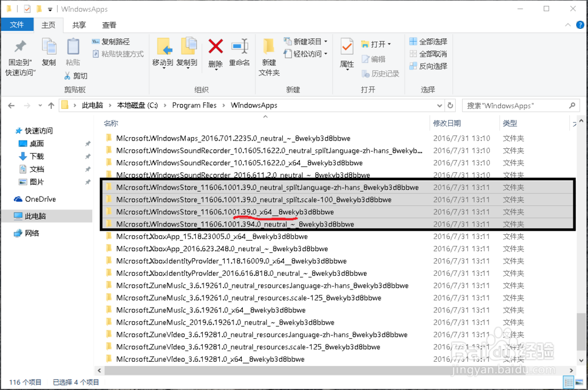Viewport: 588px width, 390px height.
Task: Click This PC in the address bar
Action: click(x=92, y=105)
